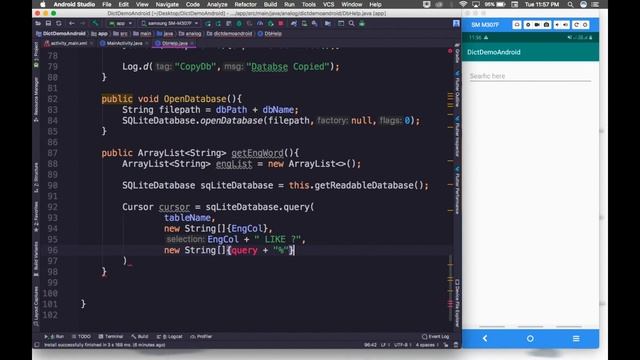
Task: Open the Build menu
Action: coord(270,4)
